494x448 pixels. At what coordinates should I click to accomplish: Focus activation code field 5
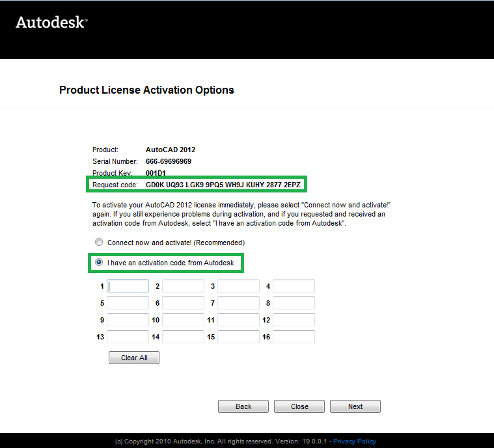(x=128, y=303)
